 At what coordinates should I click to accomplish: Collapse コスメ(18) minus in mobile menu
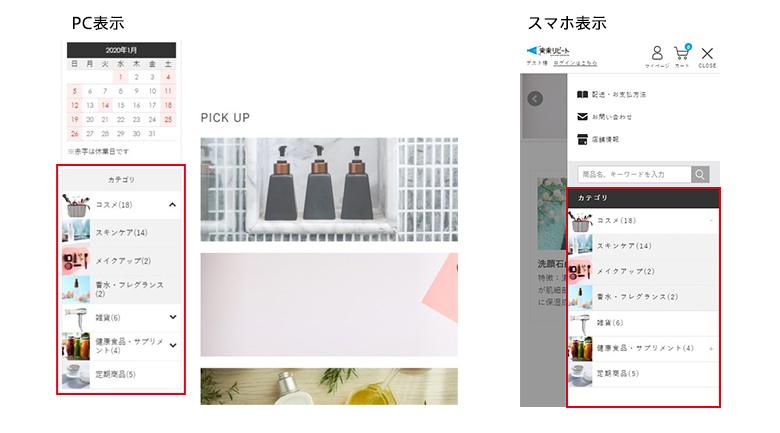click(711, 220)
